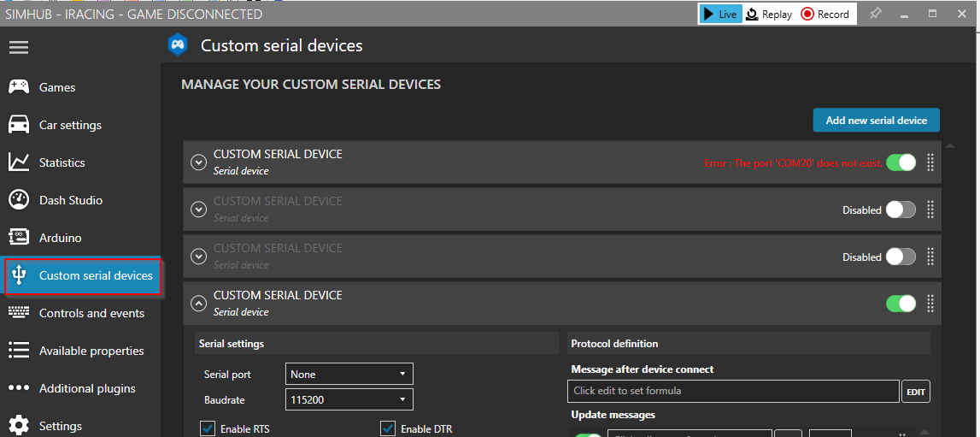Click the Controls and events keyboard icon

(19, 313)
